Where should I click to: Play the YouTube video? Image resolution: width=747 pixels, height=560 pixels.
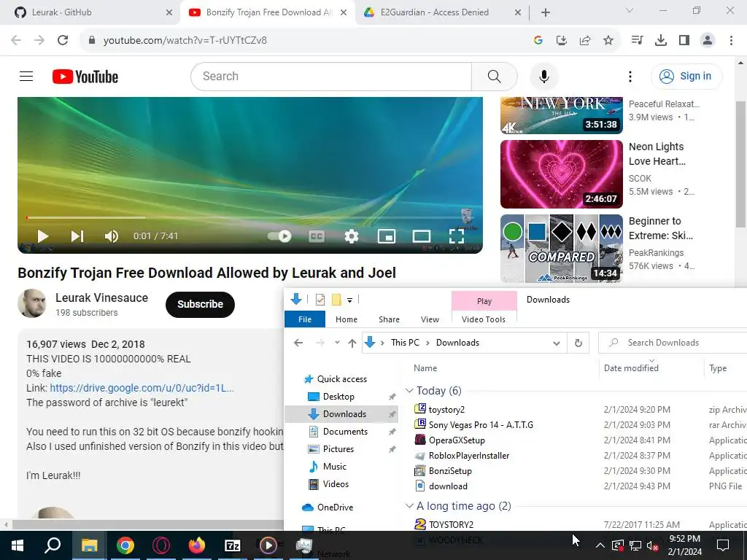pyautogui.click(x=43, y=236)
